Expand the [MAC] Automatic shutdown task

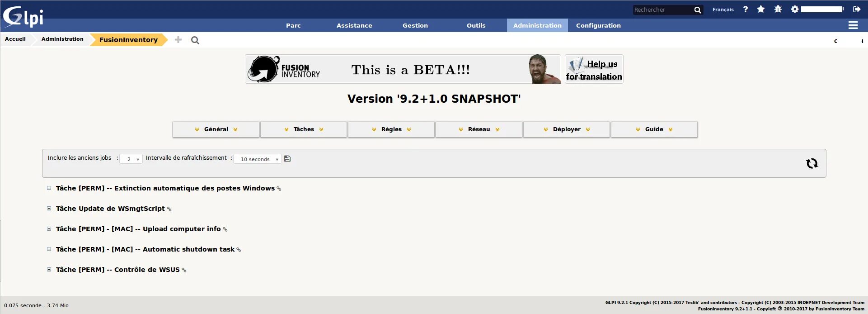click(49, 249)
